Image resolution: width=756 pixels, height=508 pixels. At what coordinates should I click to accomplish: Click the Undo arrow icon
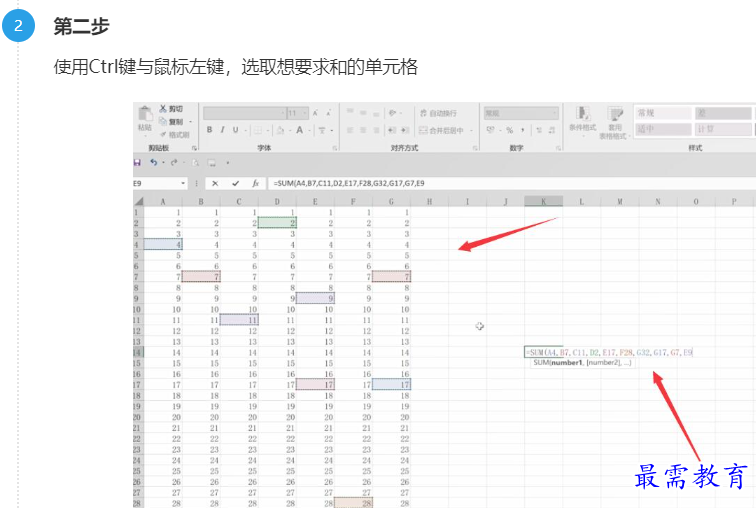[153, 162]
